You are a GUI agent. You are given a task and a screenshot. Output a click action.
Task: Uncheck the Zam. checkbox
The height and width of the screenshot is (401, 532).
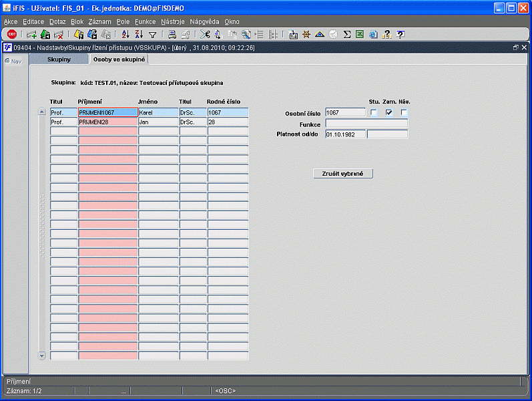389,112
